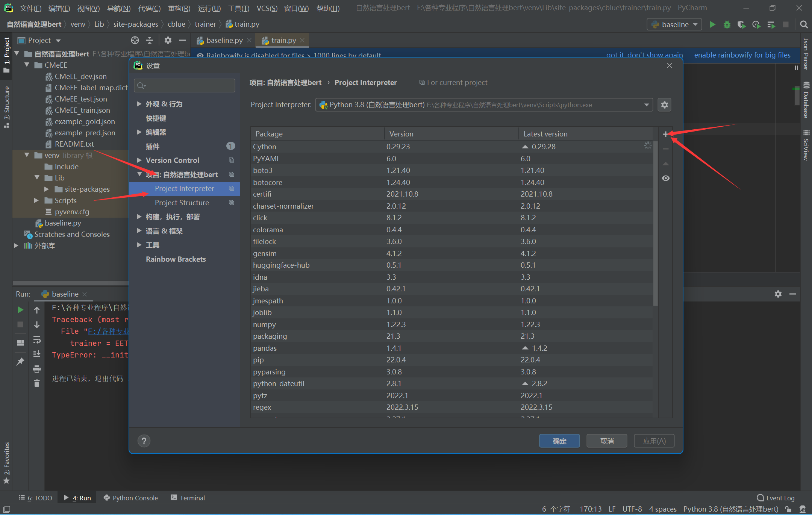812x515 pixels.
Task: Click the help question mark button
Action: tap(144, 441)
